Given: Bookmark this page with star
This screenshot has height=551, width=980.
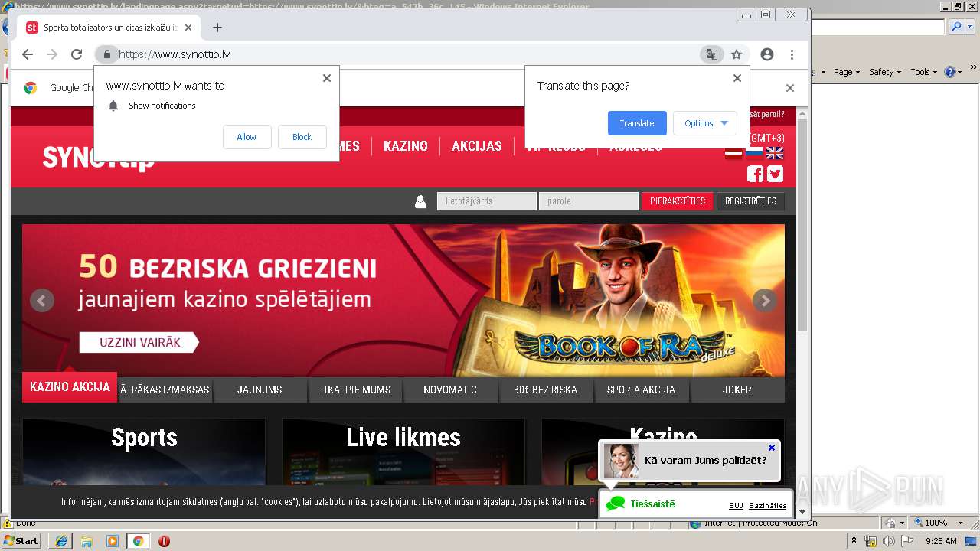Looking at the screenshot, I should [737, 54].
